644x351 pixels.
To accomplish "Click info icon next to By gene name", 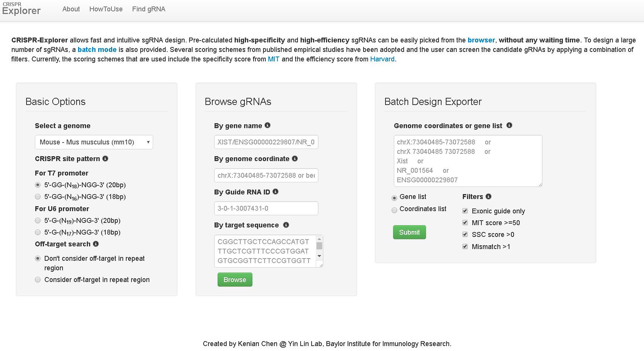I will (x=268, y=125).
